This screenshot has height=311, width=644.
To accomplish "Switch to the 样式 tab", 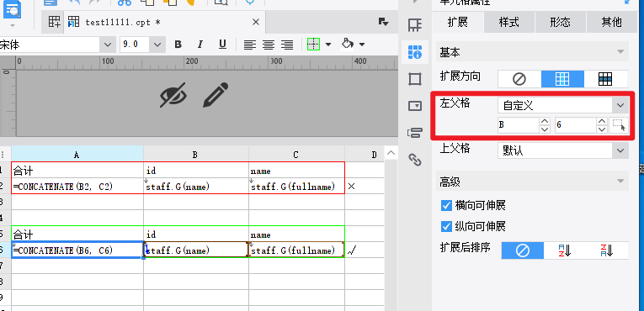I will coord(509,22).
